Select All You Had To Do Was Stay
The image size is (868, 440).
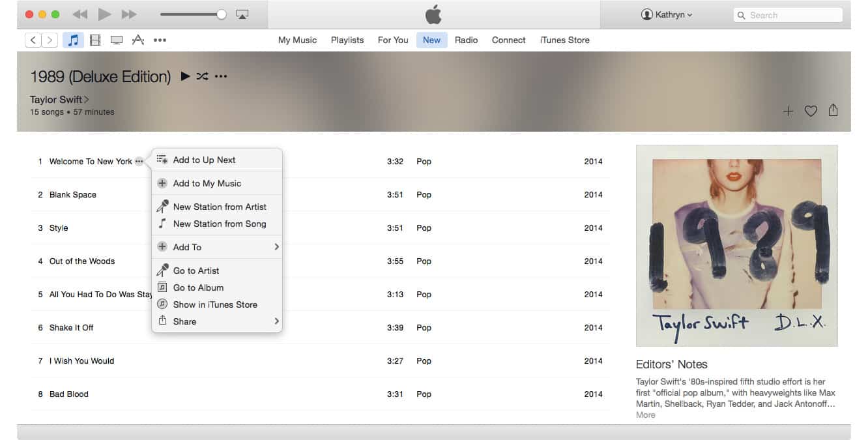tap(100, 295)
